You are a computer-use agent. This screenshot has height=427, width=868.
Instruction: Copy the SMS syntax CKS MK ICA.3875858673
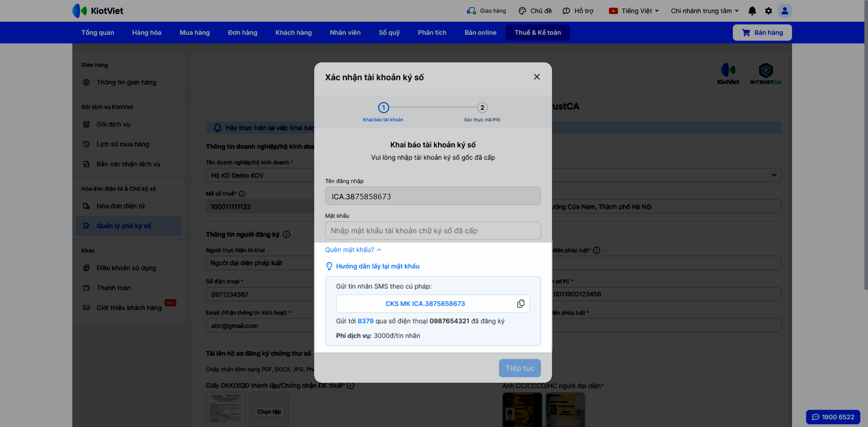(x=521, y=304)
